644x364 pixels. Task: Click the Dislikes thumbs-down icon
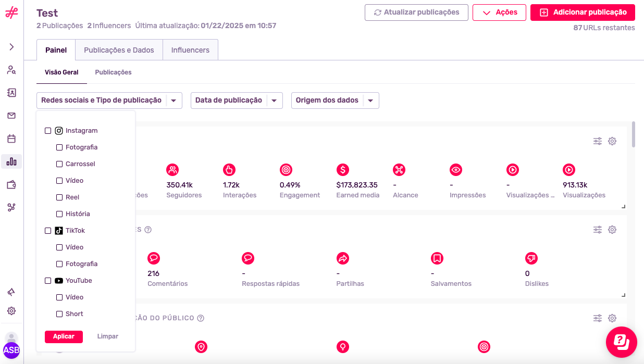[531, 258]
